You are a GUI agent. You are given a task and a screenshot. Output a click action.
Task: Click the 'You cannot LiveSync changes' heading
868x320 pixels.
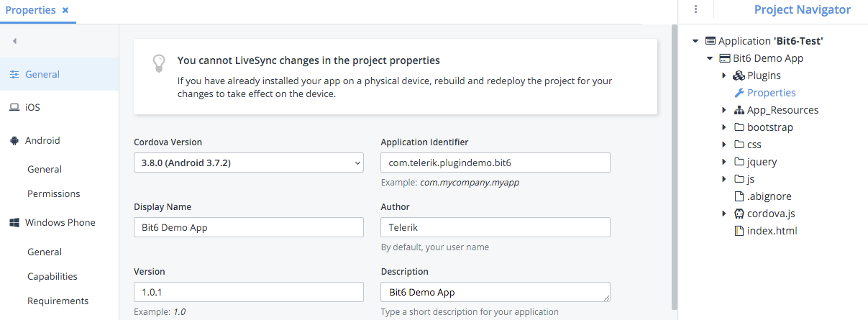point(309,60)
